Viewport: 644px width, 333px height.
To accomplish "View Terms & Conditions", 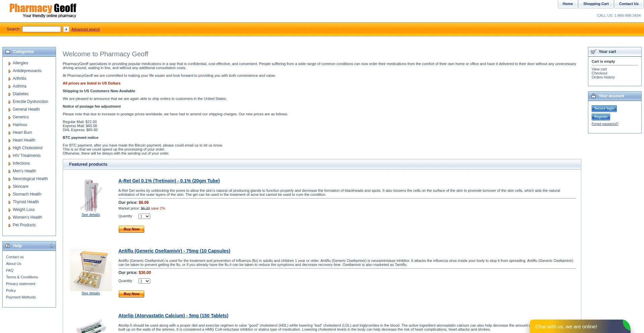I will [x=22, y=277].
